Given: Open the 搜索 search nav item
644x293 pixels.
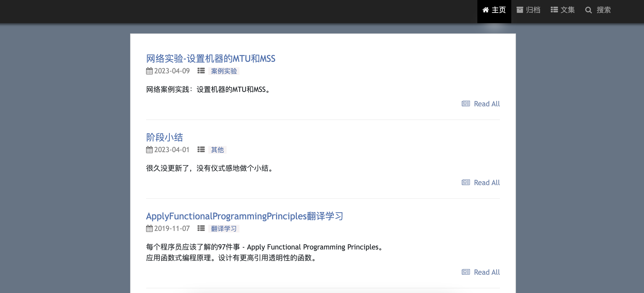Looking at the screenshot, I should click(598, 10).
